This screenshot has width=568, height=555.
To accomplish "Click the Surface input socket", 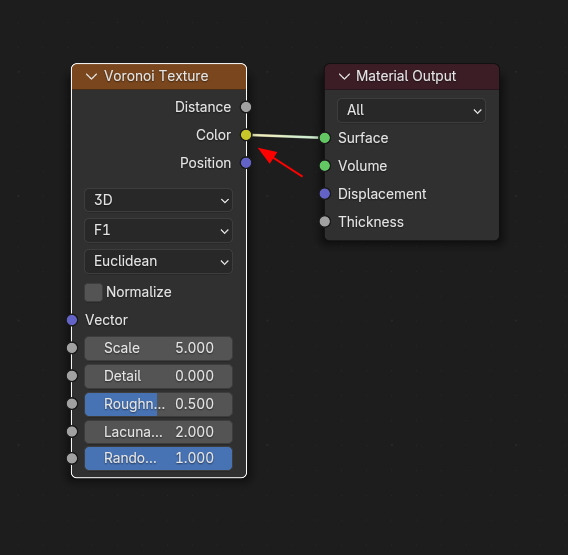I will tap(325, 138).
